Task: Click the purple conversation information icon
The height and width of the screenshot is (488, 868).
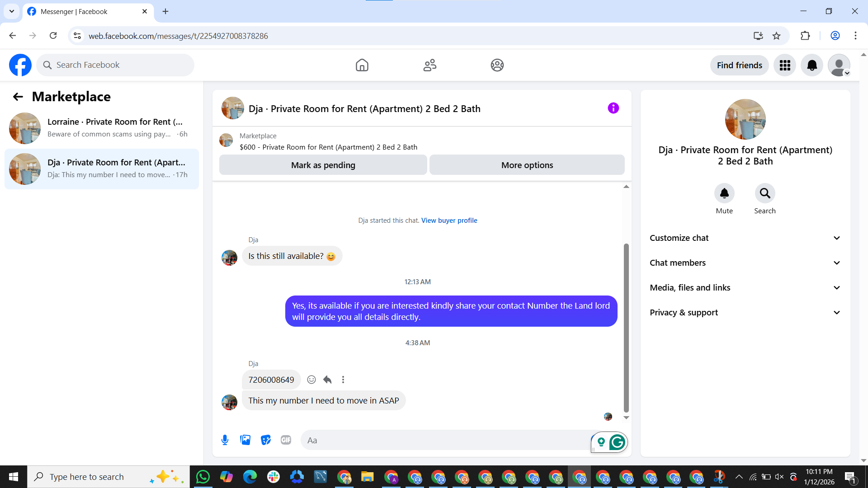Action: 613,108
